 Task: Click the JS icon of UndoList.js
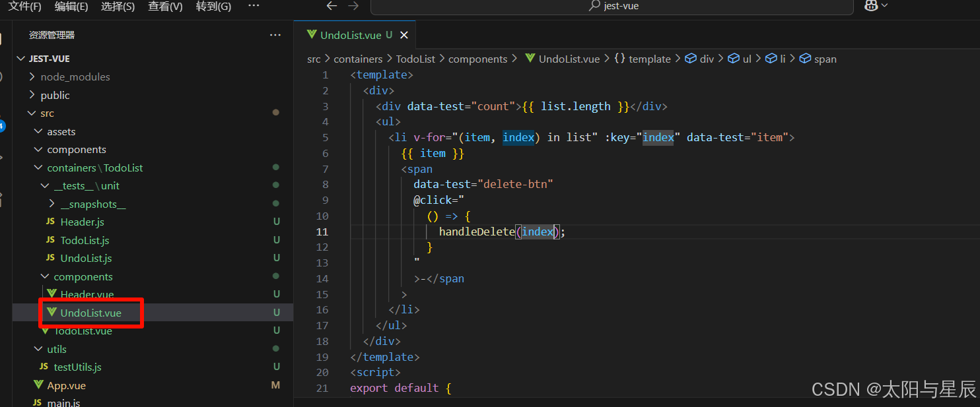coord(50,258)
